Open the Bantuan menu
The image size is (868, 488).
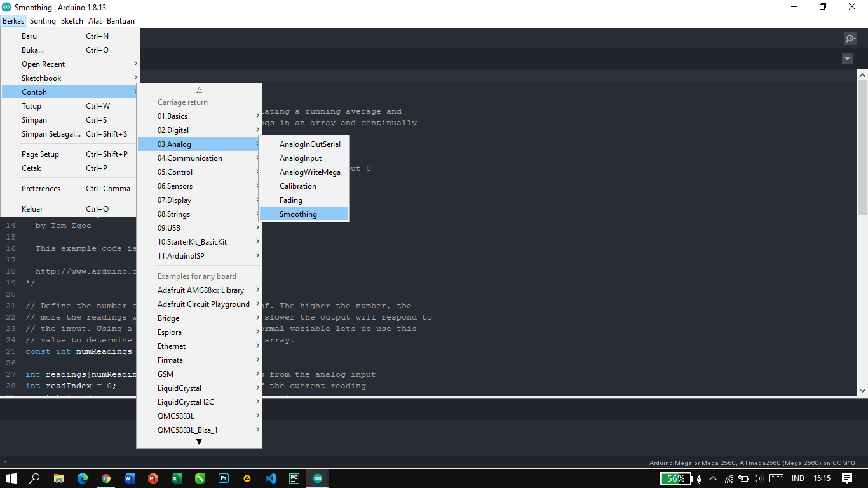[x=121, y=20]
